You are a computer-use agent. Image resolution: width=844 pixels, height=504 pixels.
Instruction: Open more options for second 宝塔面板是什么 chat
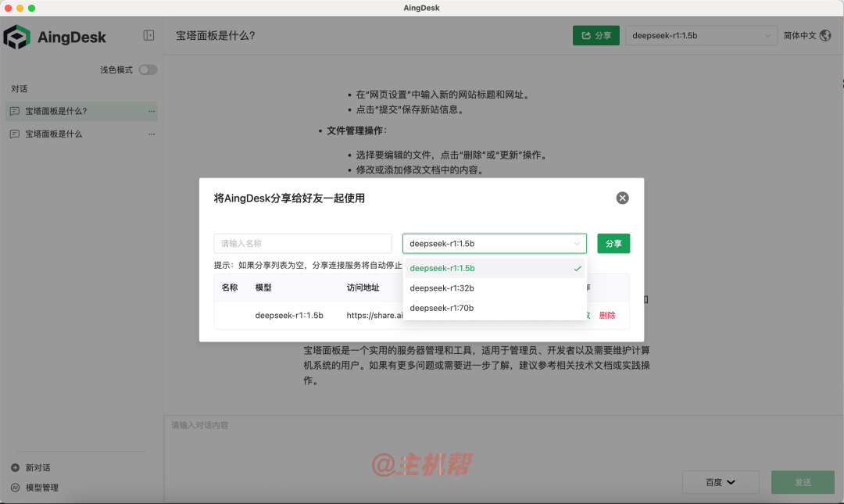(152, 134)
